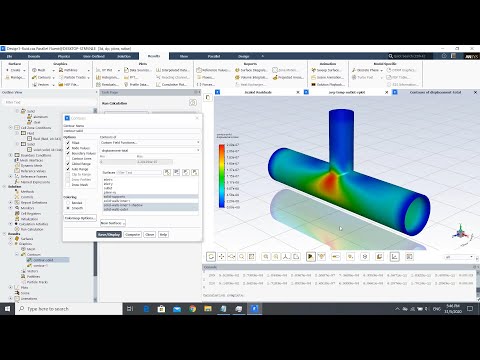480x360 pixels.
Task: Open Projected Areas report tool
Action: click(x=288, y=77)
